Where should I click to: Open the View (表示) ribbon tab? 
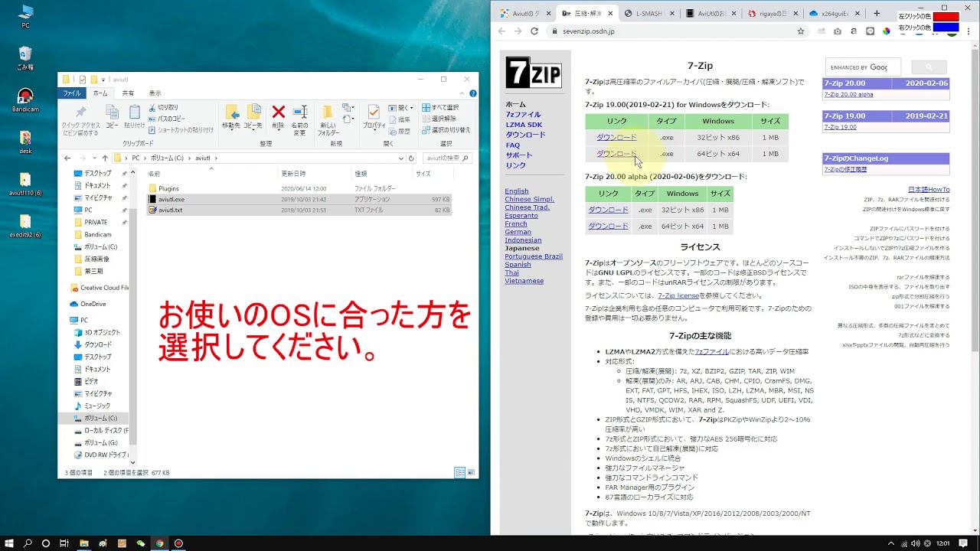pyautogui.click(x=155, y=93)
